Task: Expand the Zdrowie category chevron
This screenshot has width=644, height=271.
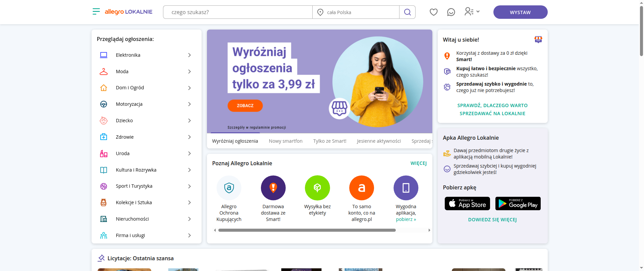Action: pyautogui.click(x=190, y=137)
